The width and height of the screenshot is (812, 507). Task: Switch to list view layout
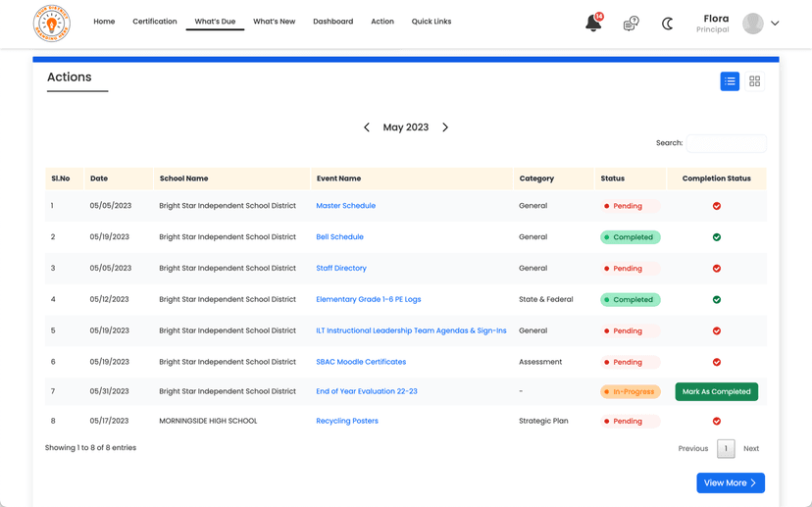(x=730, y=81)
